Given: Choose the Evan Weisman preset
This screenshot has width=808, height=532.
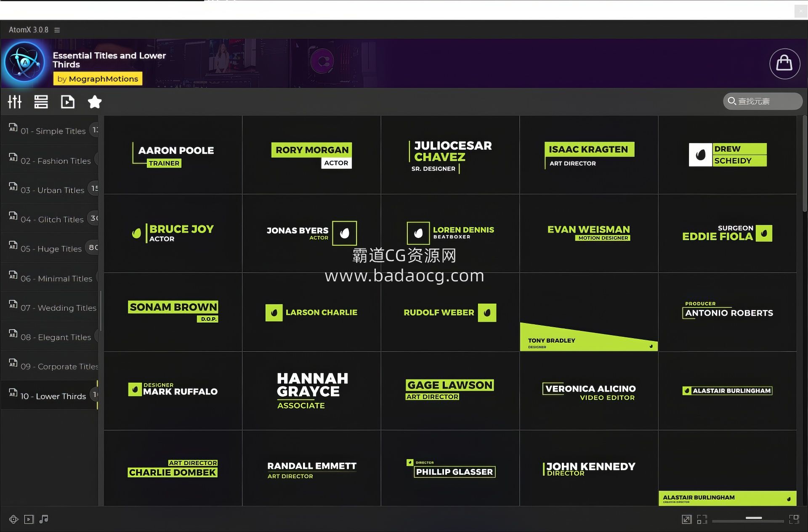Looking at the screenshot, I should (x=589, y=233).
